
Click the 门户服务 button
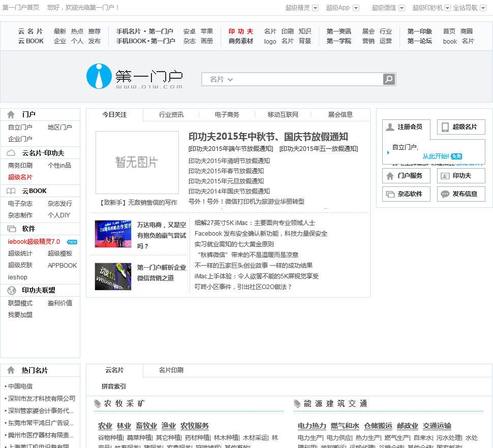coord(406,176)
